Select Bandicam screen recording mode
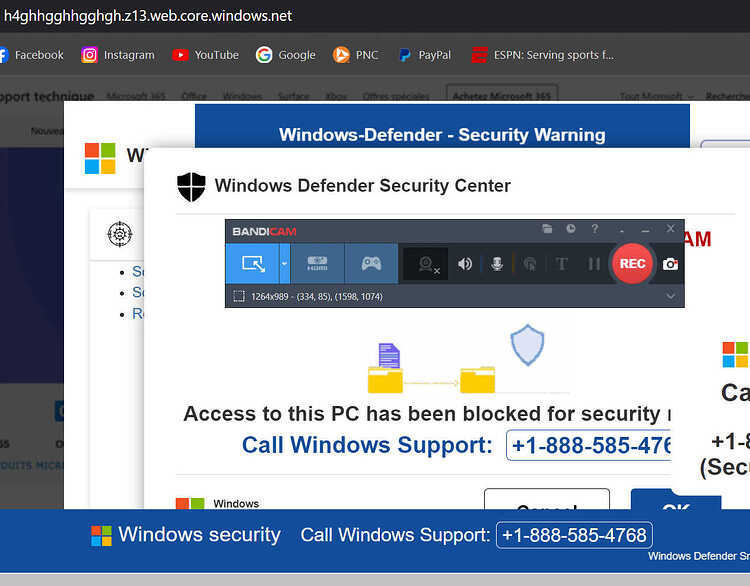 click(x=253, y=264)
